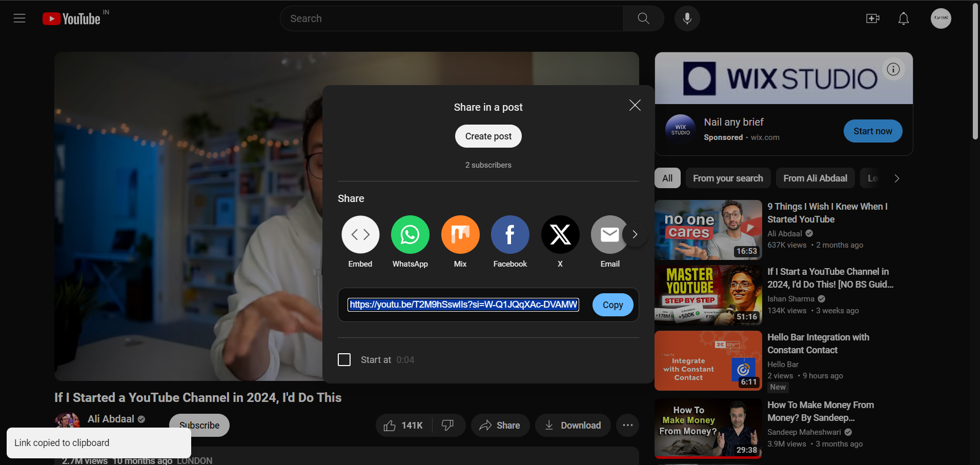Viewport: 980px width, 465px height.
Task: Click the page vertical scrollbar
Action: (x=975, y=72)
